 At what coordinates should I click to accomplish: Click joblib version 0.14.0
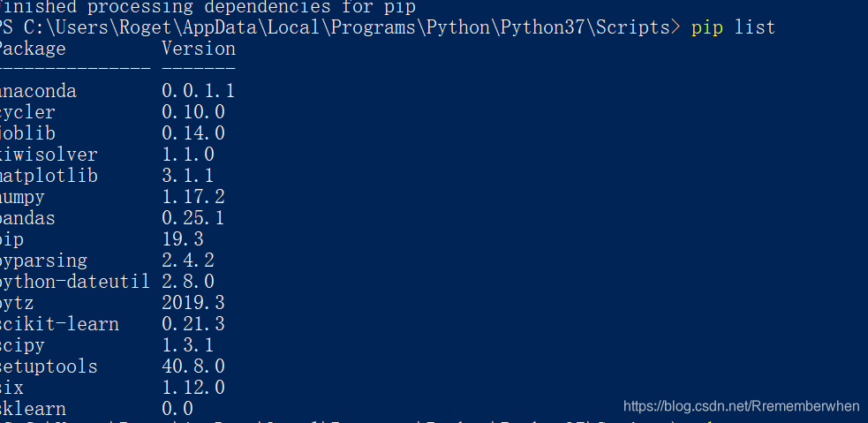pos(193,133)
